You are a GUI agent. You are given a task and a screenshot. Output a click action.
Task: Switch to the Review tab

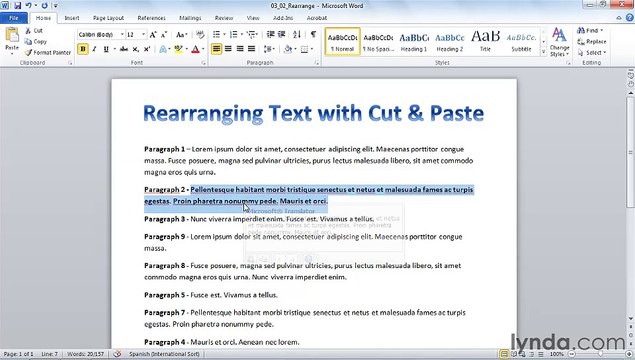tap(224, 18)
